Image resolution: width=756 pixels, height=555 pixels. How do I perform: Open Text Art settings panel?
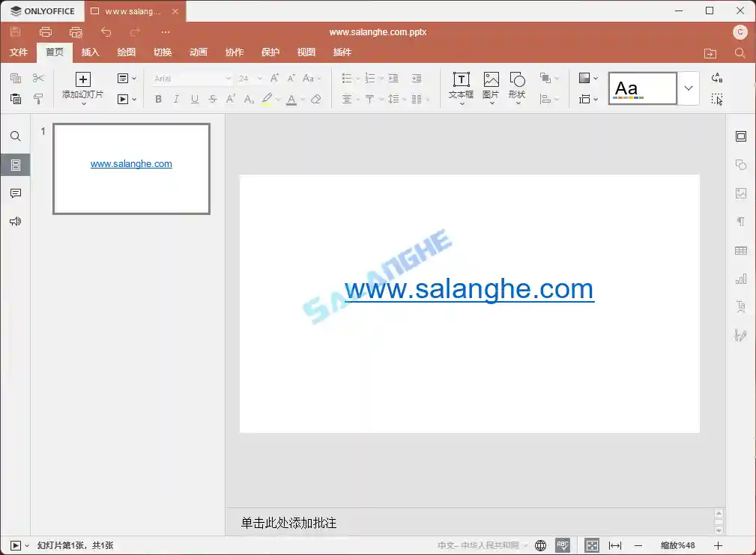tap(740, 306)
